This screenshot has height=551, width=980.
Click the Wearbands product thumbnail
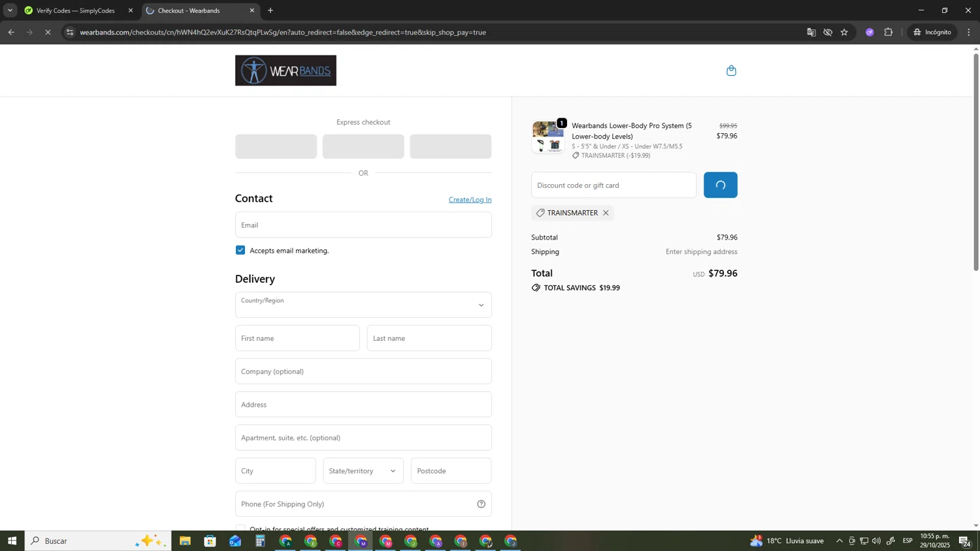point(547,137)
